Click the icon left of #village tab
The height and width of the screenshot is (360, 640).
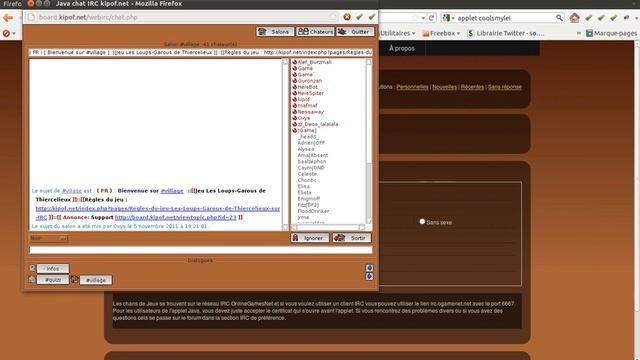(74, 280)
